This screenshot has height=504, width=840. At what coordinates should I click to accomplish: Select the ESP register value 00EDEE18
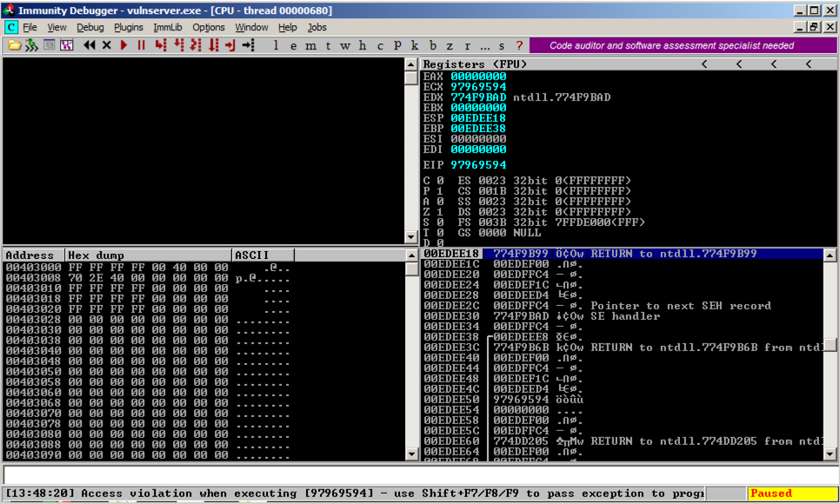coord(478,118)
